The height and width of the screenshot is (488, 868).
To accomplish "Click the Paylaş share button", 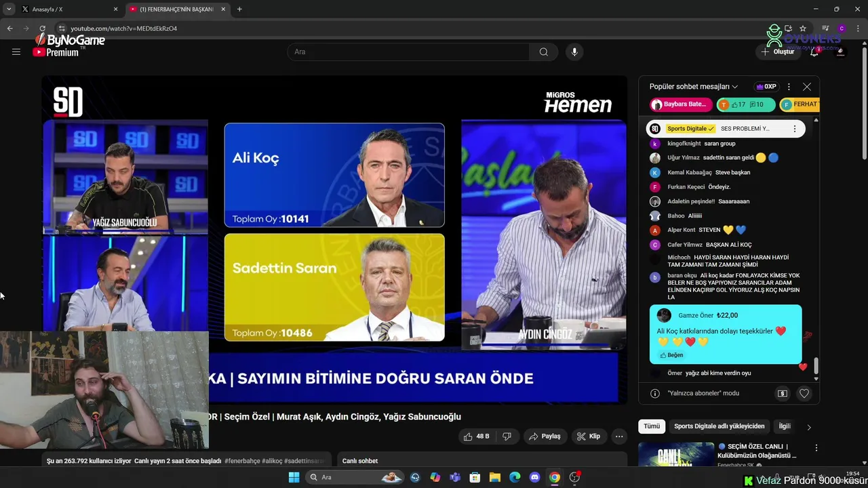I will 545,436.
